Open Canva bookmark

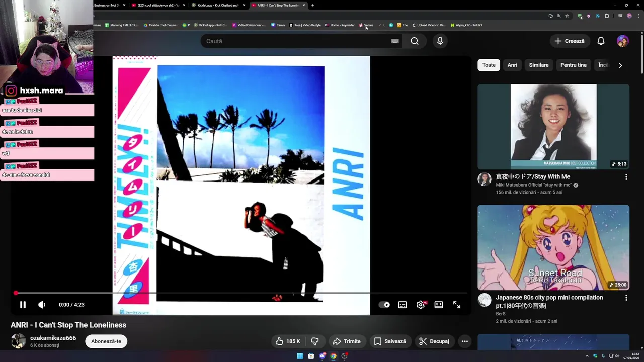tap(278, 25)
